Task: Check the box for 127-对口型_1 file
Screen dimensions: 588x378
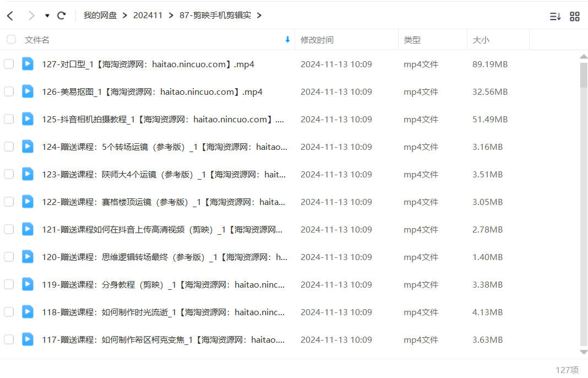Action: (x=9, y=64)
